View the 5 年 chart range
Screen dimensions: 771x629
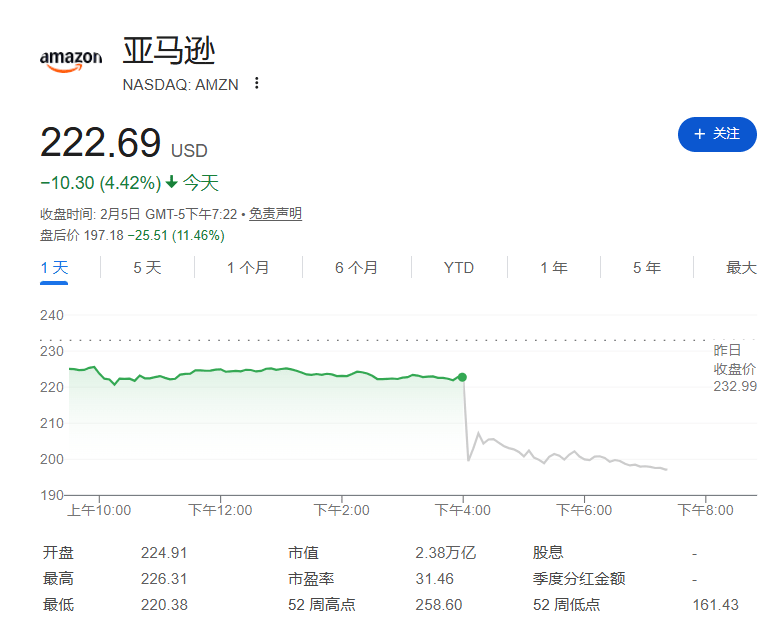[x=646, y=267]
